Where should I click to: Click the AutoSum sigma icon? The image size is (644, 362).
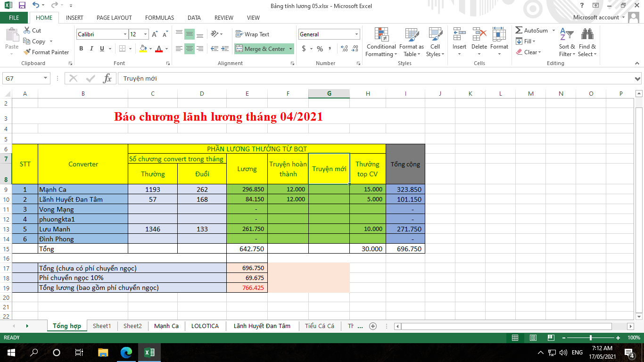[x=519, y=31]
